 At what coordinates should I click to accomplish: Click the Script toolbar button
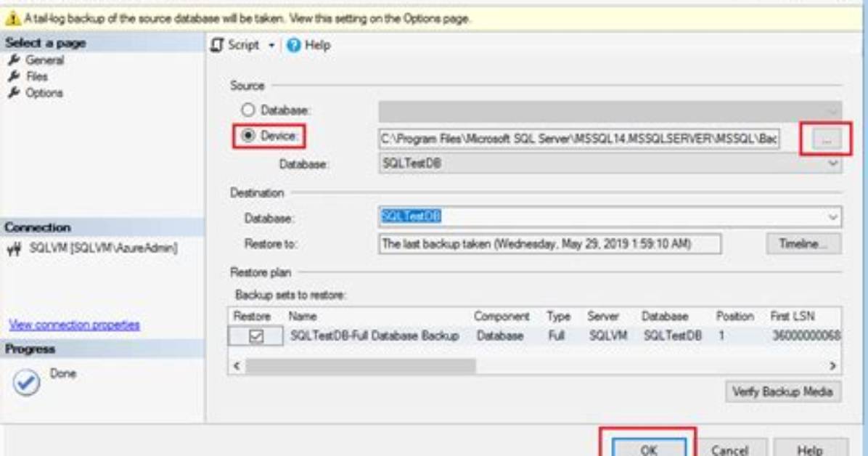pyautogui.click(x=235, y=45)
